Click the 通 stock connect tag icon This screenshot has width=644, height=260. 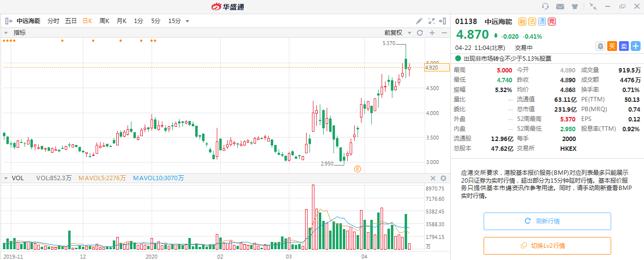542,22
